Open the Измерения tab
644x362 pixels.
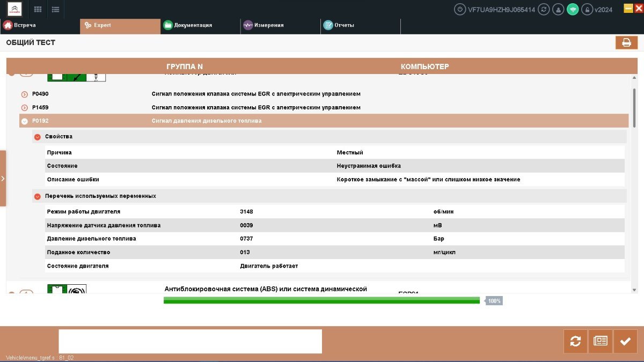coord(268,25)
